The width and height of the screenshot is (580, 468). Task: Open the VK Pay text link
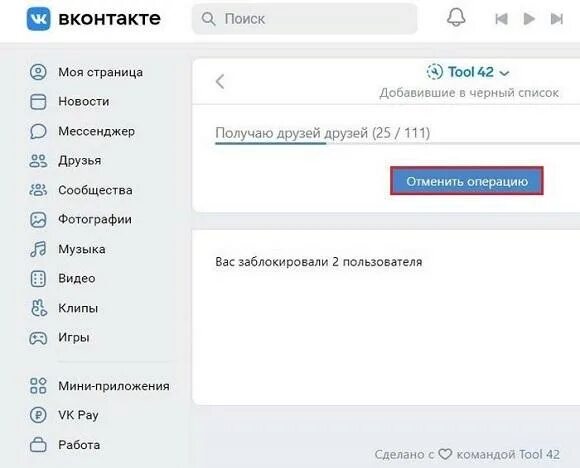(78, 415)
